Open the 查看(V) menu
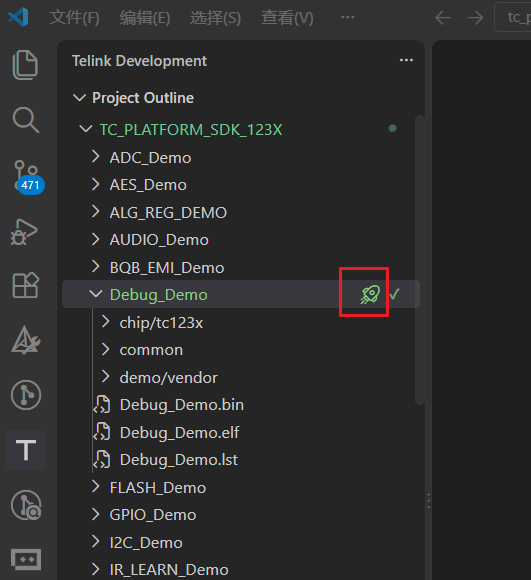This screenshot has width=531, height=580. tap(287, 17)
